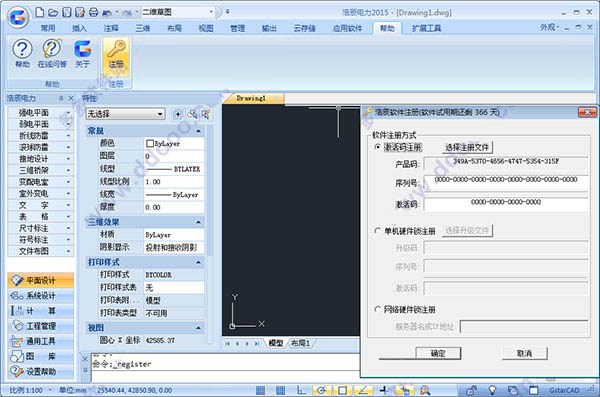Expand the 强电平面 menu arrow
The width and height of the screenshot is (600, 397).
pos(68,113)
